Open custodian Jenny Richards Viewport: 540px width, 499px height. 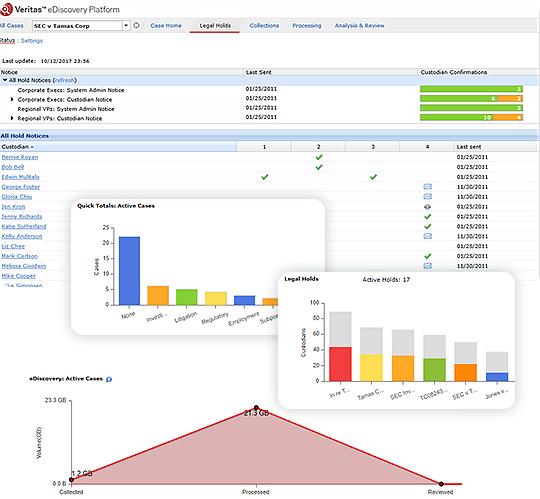pos(22,216)
